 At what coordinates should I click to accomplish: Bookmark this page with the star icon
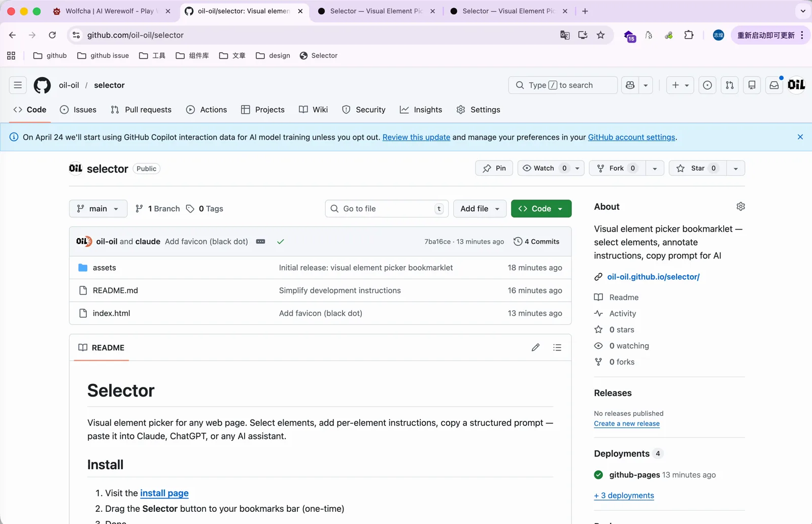(x=601, y=35)
